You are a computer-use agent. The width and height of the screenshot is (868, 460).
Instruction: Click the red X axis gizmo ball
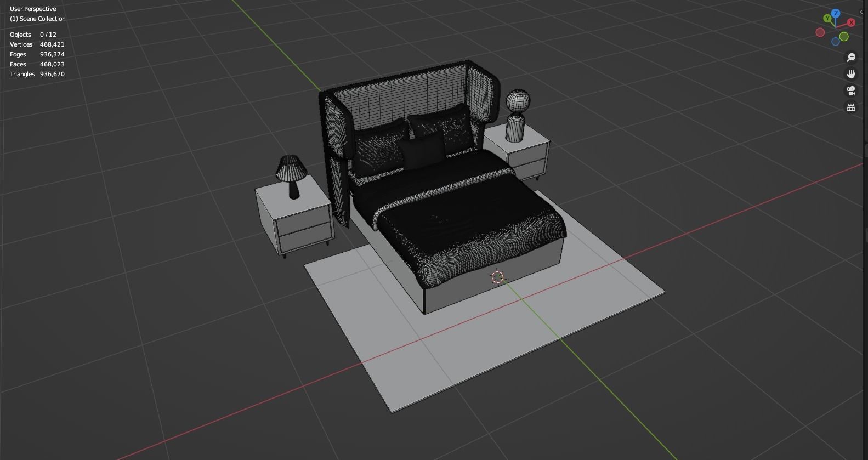click(x=851, y=22)
